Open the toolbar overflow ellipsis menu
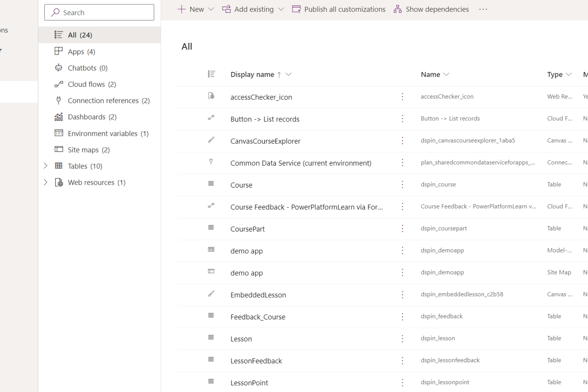 click(483, 9)
